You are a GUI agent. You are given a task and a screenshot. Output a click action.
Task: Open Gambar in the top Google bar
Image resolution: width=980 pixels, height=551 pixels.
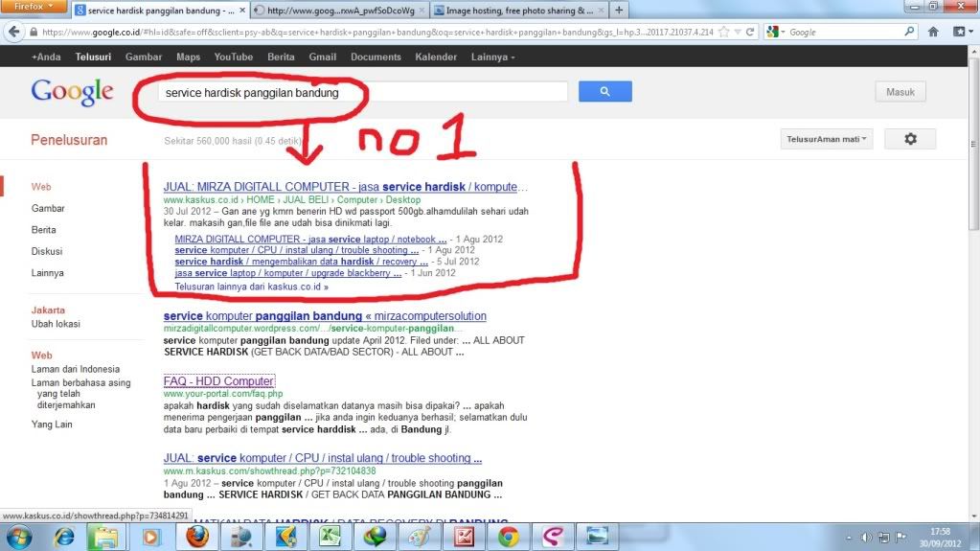point(143,57)
